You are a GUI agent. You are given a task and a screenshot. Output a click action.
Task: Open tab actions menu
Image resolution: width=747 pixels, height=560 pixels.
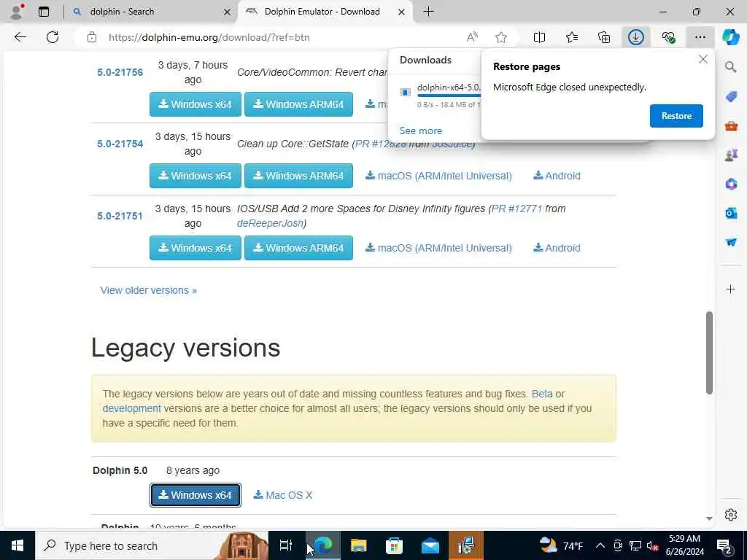tap(44, 12)
